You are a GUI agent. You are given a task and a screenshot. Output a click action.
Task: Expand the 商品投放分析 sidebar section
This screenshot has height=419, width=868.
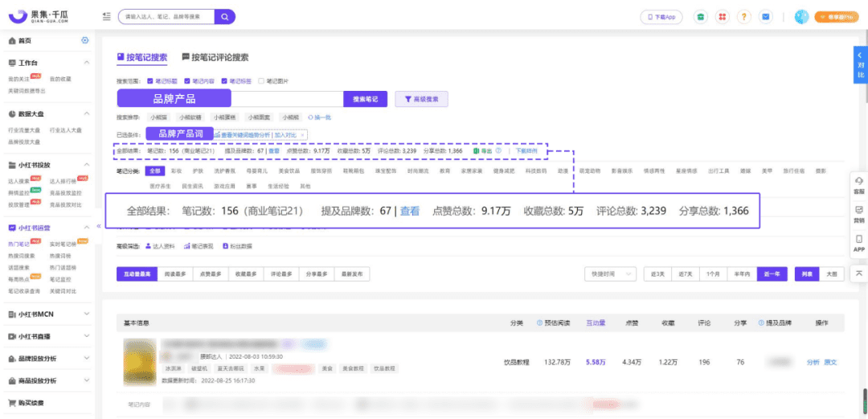point(86,380)
